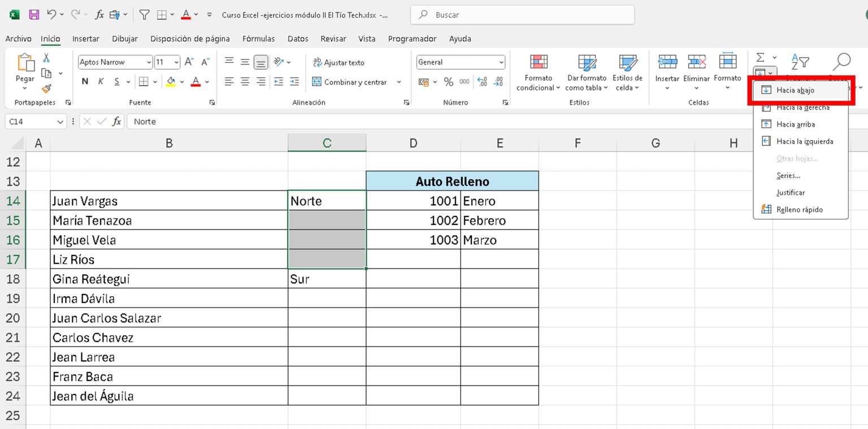Click the Dar formato como tabla icon
This screenshot has width=868, height=429.
click(x=586, y=64)
